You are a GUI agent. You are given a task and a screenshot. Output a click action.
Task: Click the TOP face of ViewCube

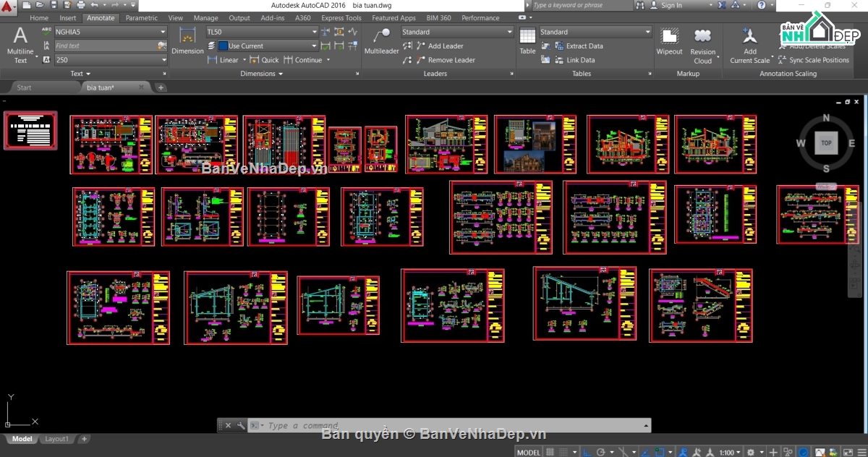[x=826, y=143]
